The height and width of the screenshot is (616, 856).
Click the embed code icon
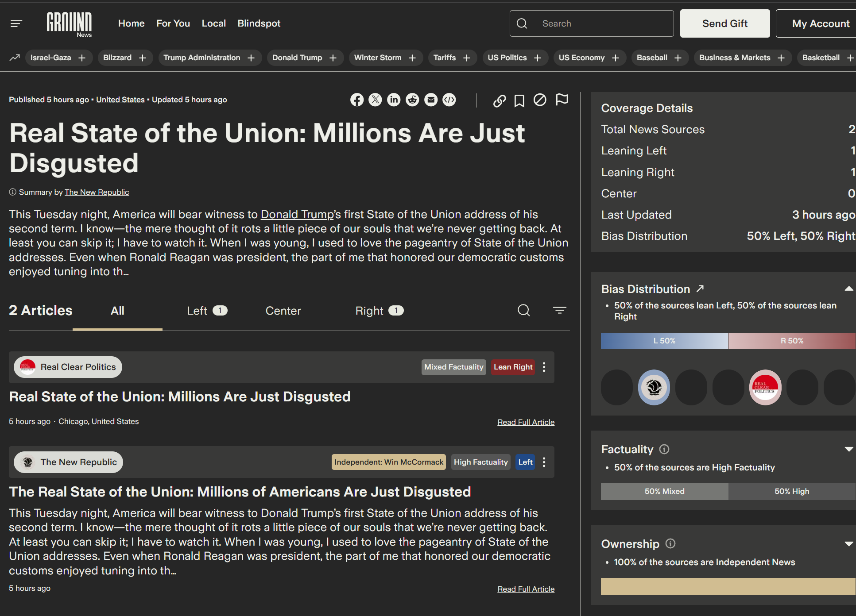[x=449, y=100]
